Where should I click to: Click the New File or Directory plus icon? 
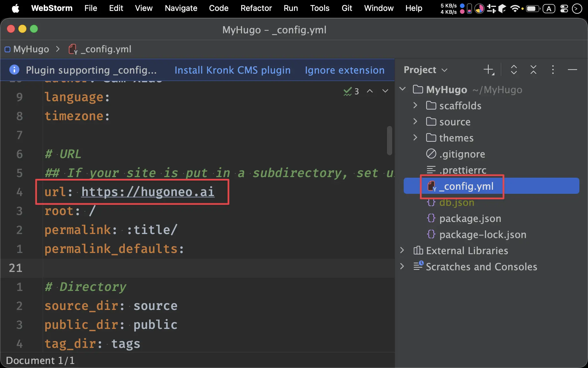coord(489,70)
